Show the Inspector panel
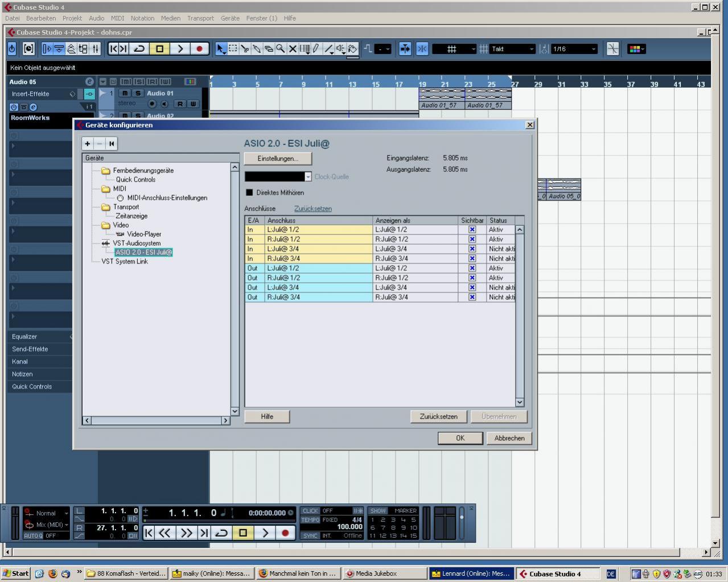 [x=47, y=49]
